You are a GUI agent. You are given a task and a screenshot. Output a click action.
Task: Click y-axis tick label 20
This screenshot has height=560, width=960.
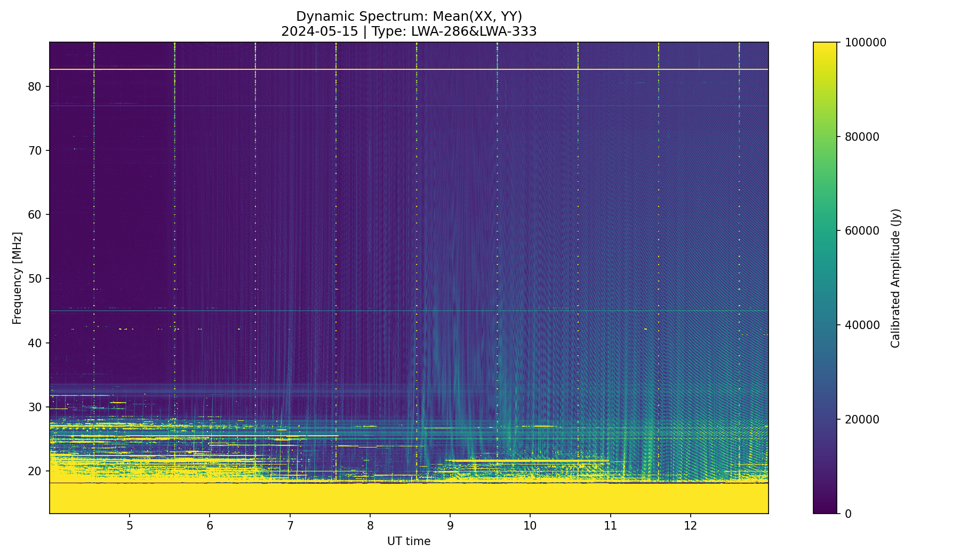point(36,471)
